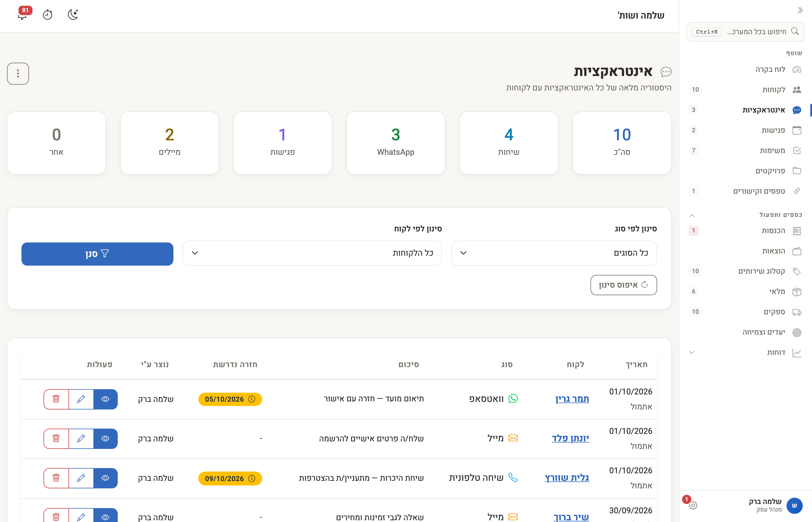Collapse sidebar with double chevron icon

(800, 10)
